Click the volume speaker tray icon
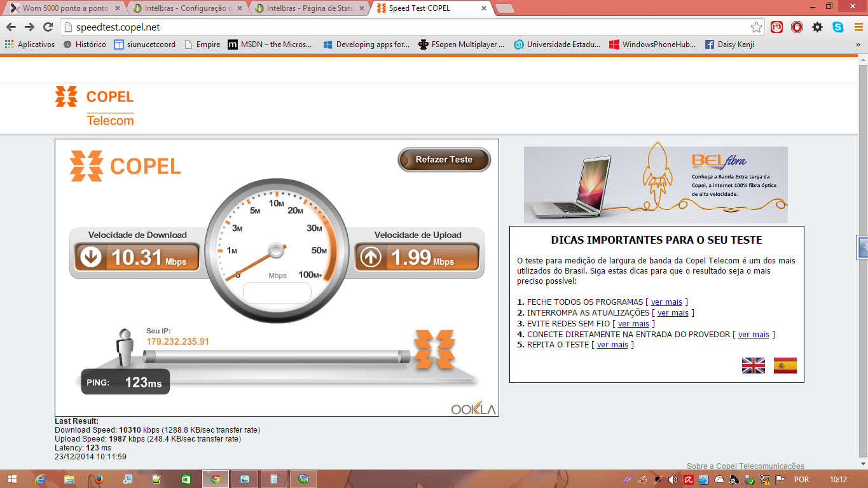This screenshot has width=868, height=488. [x=673, y=479]
